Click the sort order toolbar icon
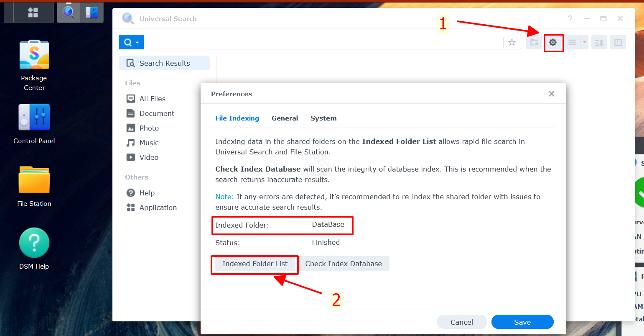The image size is (644, 336). click(x=599, y=42)
